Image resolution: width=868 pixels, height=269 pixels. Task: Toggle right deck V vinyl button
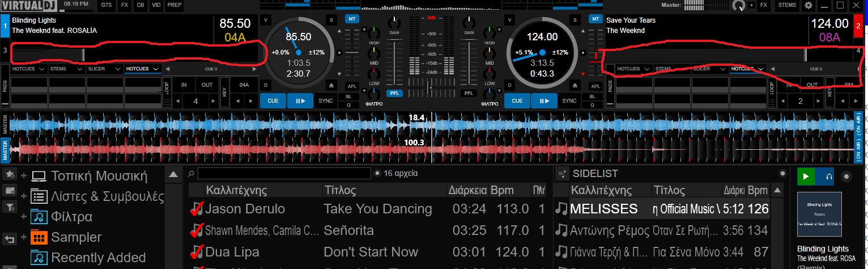[509, 20]
